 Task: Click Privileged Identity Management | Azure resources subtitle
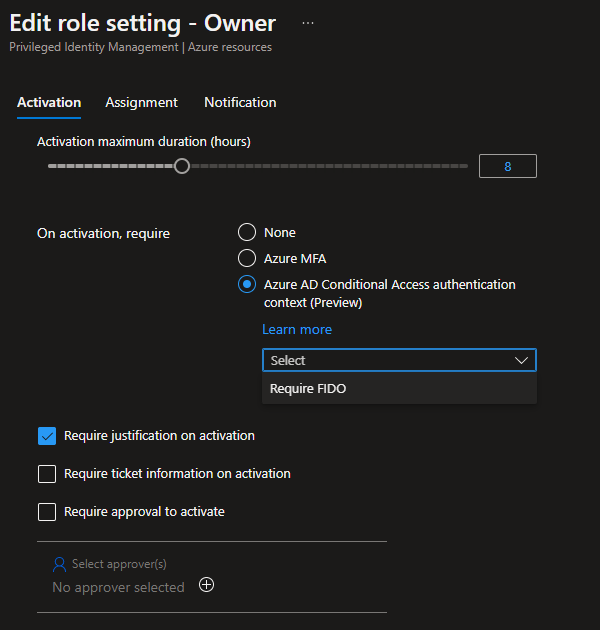click(x=141, y=47)
